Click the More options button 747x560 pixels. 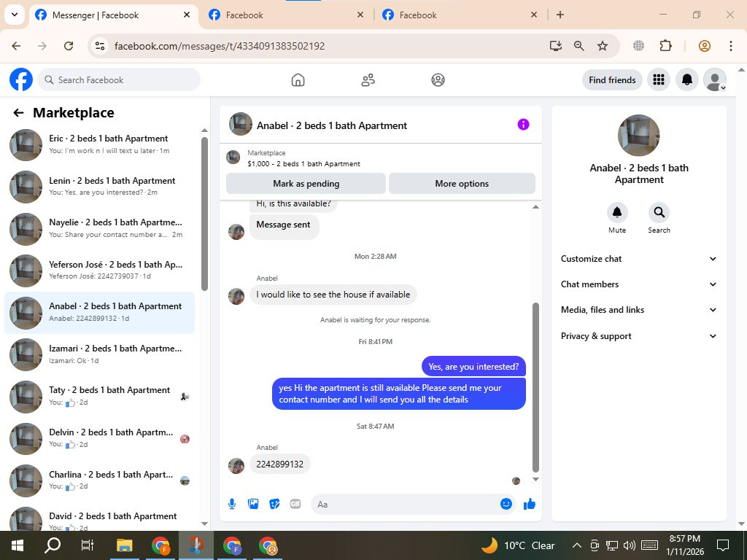point(462,183)
